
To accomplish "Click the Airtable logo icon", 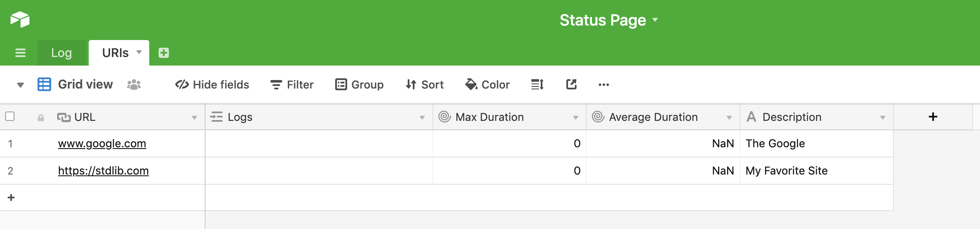I will pos(20,20).
